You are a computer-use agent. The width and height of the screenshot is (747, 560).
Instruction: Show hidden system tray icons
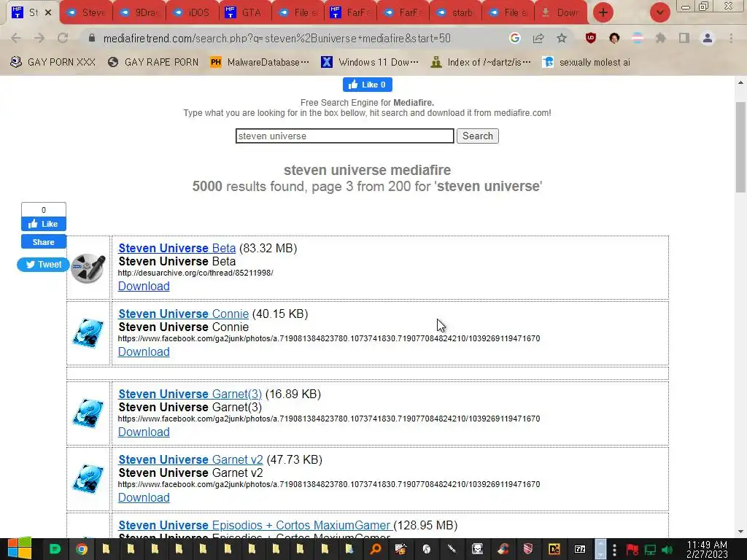click(614, 549)
